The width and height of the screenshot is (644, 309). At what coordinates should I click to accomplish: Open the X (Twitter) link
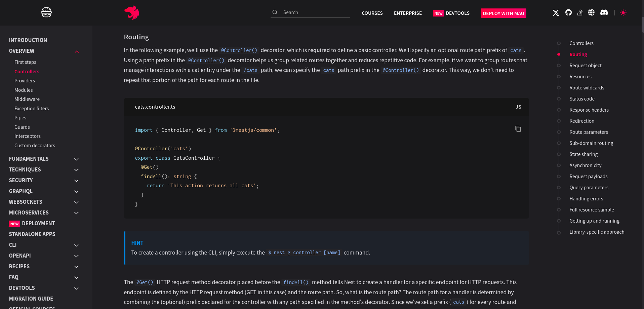tap(556, 12)
